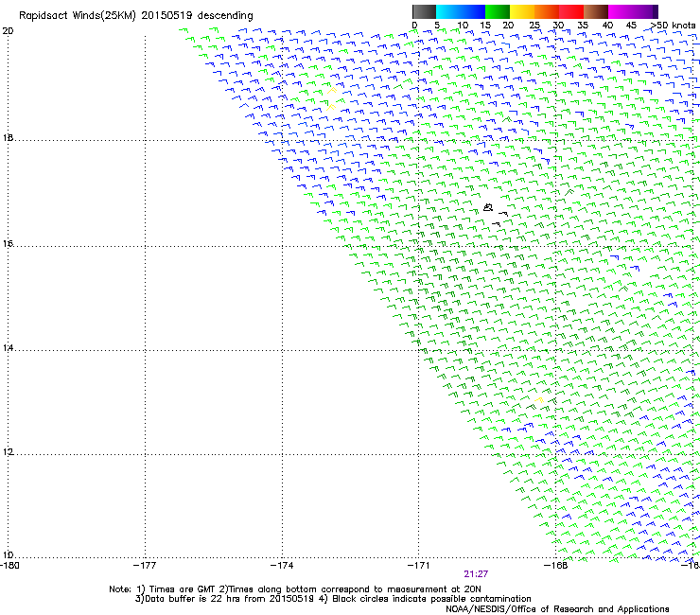The image size is (700, 615).
Task: Click the black contamination circle marker
Action: (x=488, y=207)
